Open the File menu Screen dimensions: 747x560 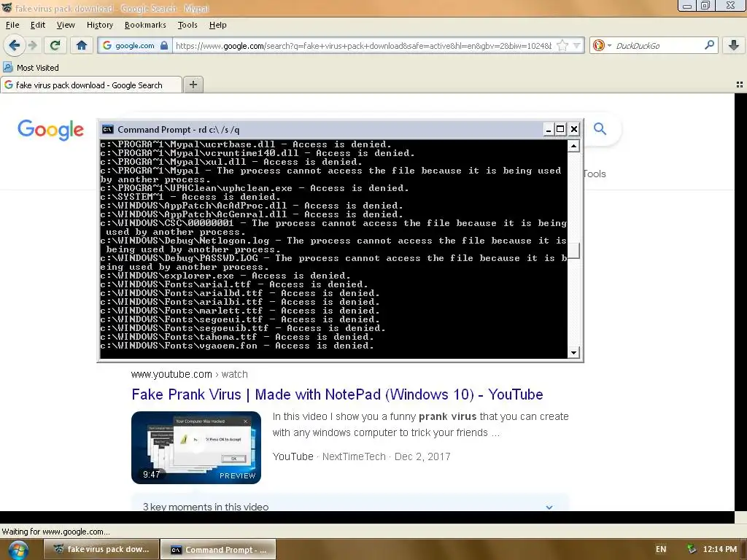click(x=12, y=25)
